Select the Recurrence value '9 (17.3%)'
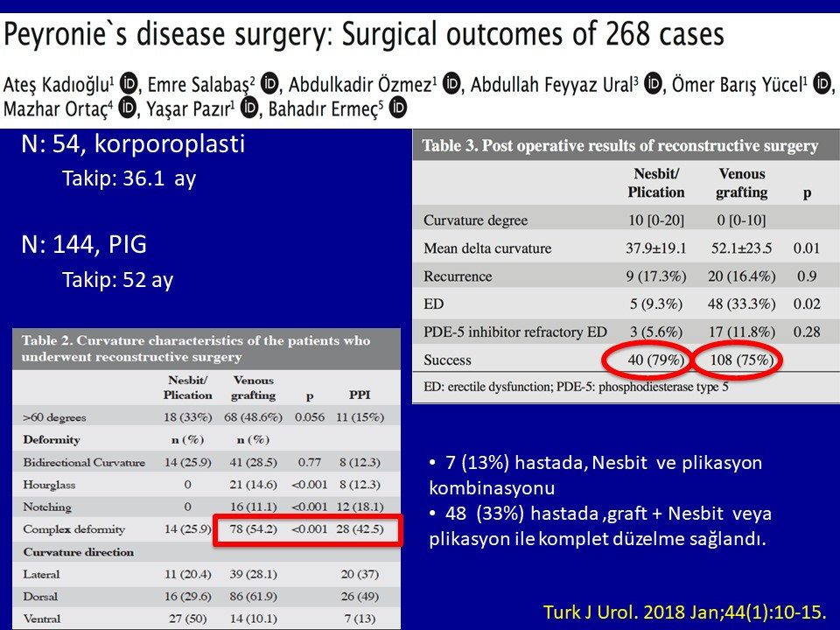 [656, 276]
